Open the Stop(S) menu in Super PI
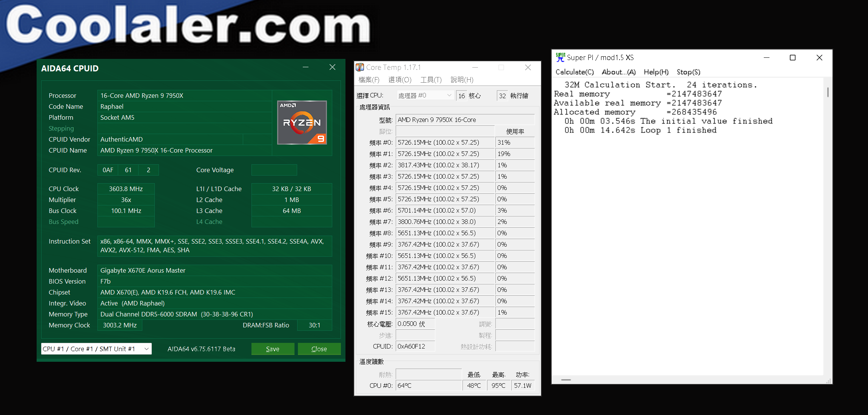 coord(688,72)
